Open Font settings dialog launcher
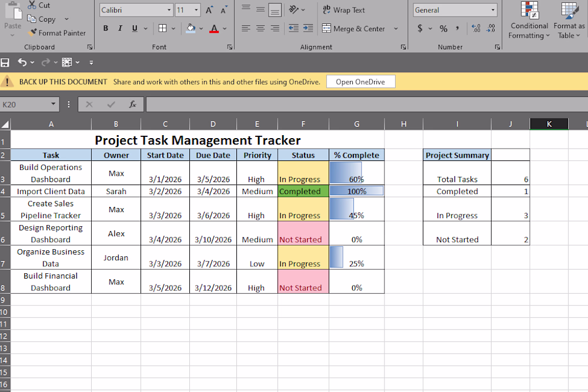 [230, 47]
